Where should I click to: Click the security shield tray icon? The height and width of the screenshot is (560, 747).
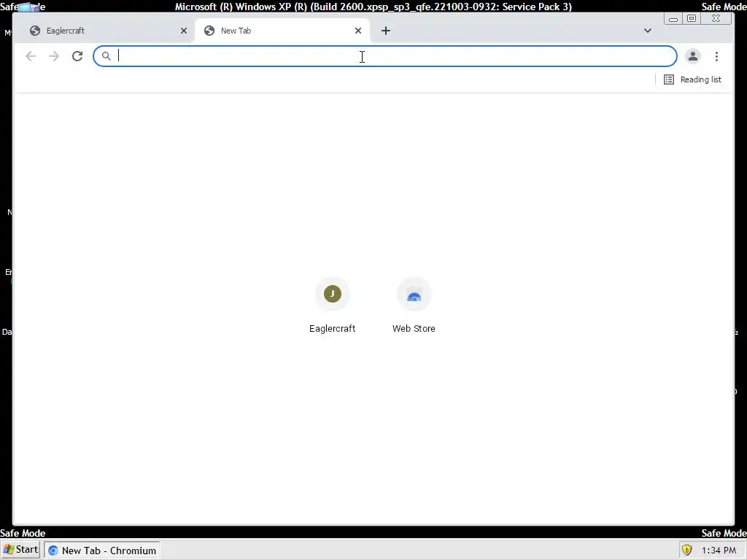pyautogui.click(x=686, y=550)
